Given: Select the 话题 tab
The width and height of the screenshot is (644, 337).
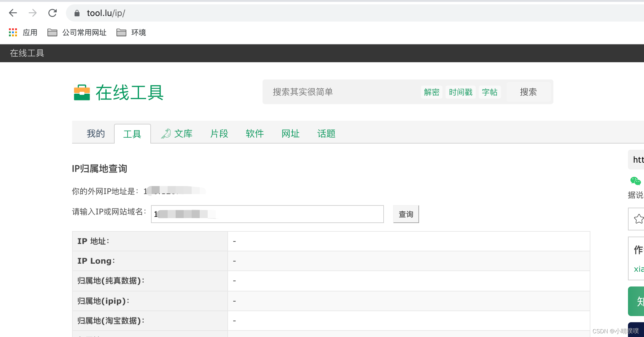Looking at the screenshot, I should [x=326, y=134].
